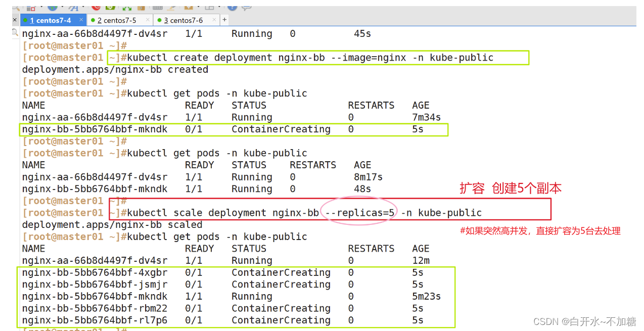Screen dimensions: 644x331
Task: Expand the dropdown arrow next to font icon
Action: click(82, 7)
